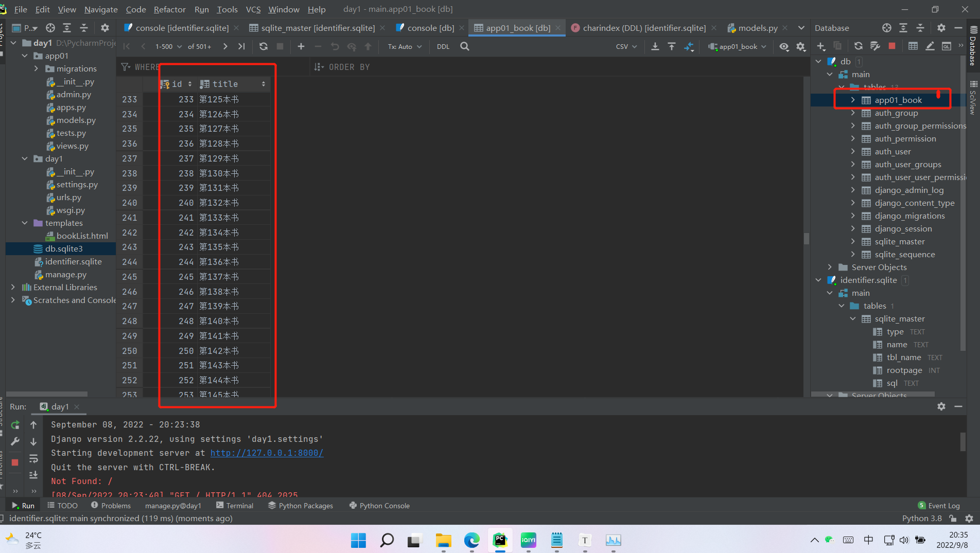Open Microsoft Edge from taskbar
Viewport: 980px width, 553px height.
coord(471,540)
